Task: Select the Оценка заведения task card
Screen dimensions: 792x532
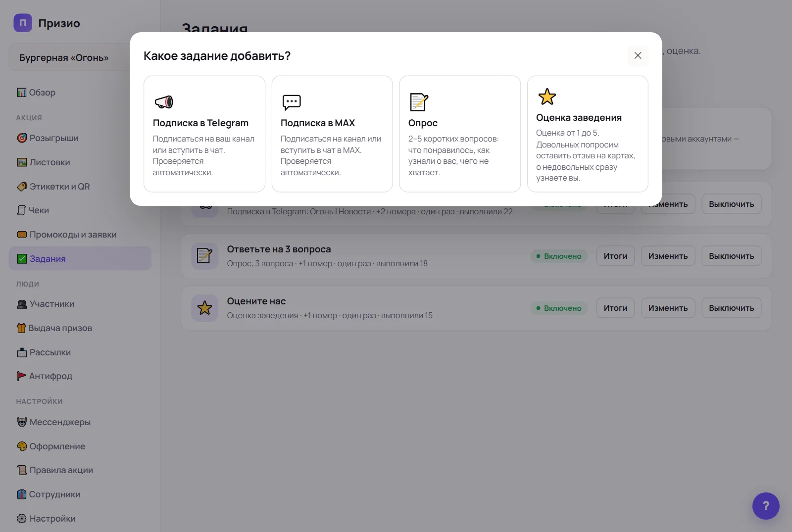Action: pyautogui.click(x=588, y=134)
